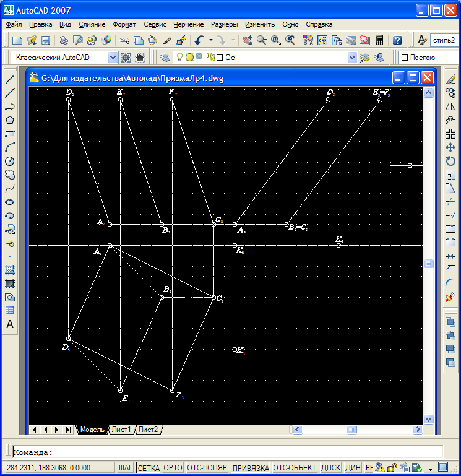Toggle ДПСК dynamic UCS
The width and height of the screenshot is (461, 476).
330,467
